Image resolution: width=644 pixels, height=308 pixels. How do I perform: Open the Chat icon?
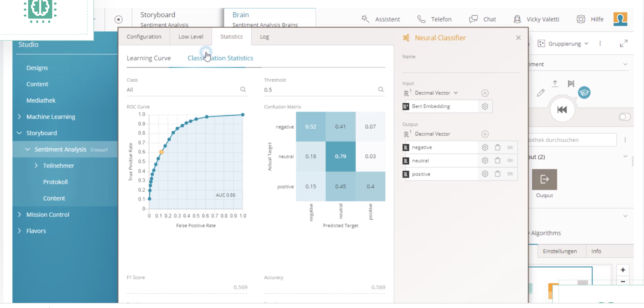[473, 19]
